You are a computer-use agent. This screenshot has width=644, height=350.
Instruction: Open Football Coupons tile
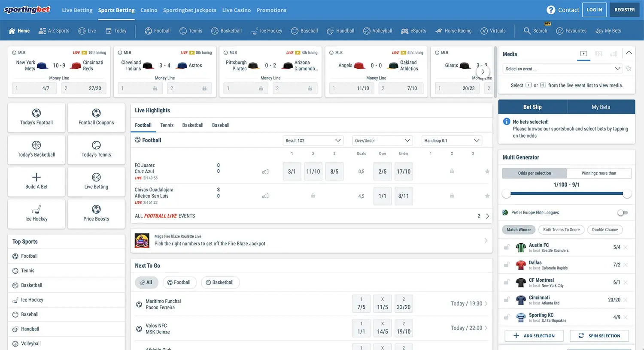[96, 118]
